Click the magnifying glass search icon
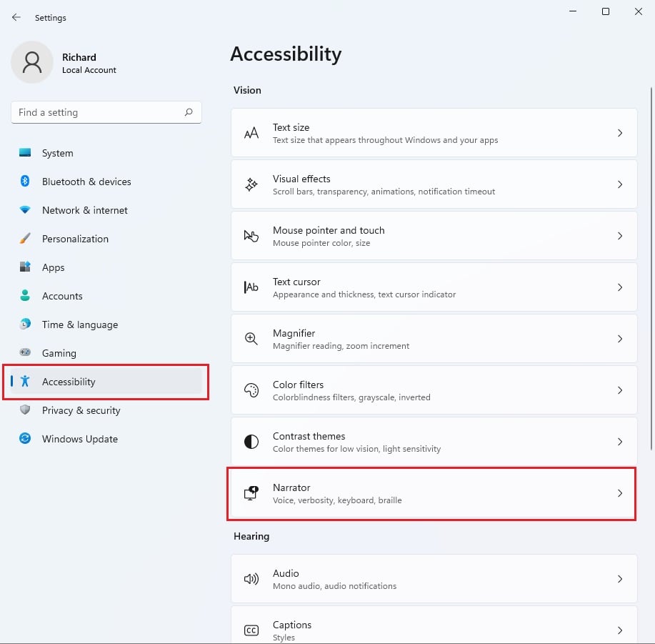The image size is (655, 644). [189, 112]
